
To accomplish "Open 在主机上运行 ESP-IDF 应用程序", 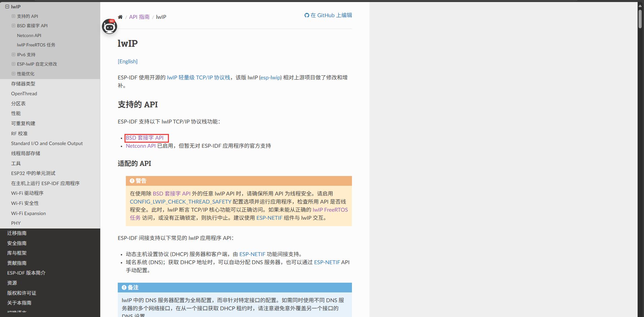I will pos(45,183).
